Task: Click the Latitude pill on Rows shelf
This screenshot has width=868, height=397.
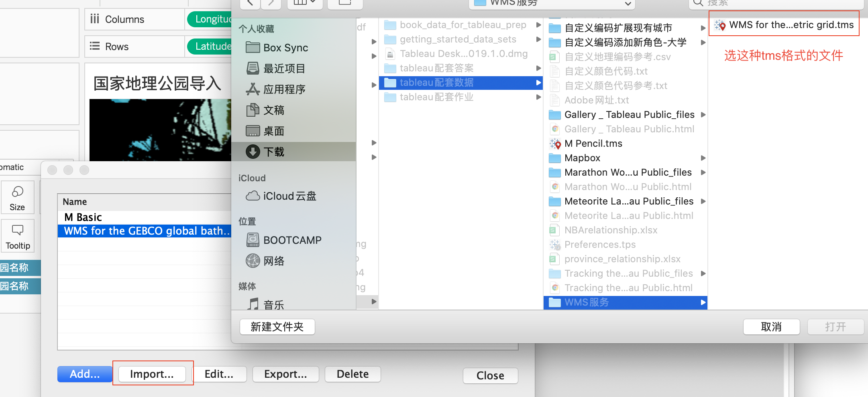Action: click(x=210, y=47)
